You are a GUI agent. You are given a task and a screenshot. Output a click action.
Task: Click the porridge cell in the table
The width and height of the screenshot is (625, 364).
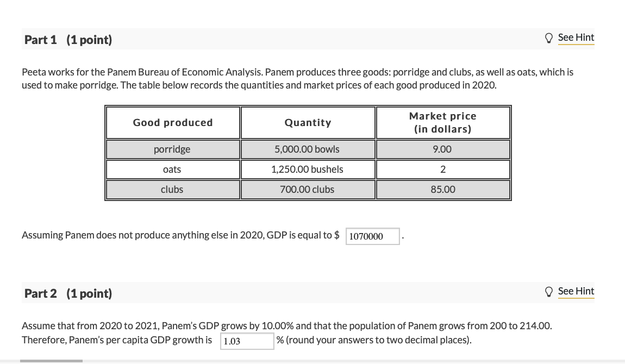pyautogui.click(x=172, y=149)
